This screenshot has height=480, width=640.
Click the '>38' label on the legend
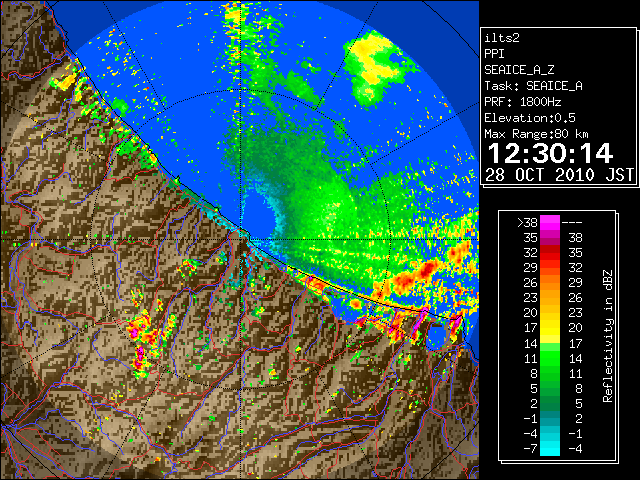[527, 223]
